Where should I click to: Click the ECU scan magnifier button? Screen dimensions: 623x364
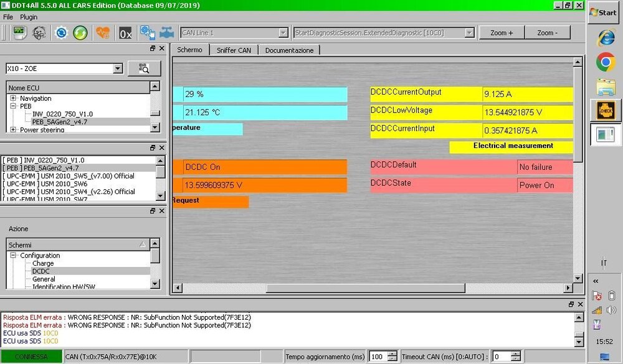click(x=144, y=68)
